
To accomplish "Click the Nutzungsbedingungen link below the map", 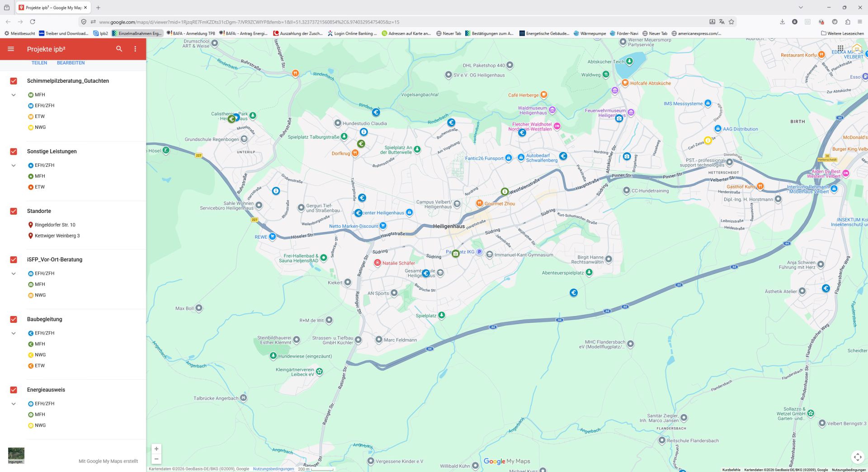I will point(274,469).
